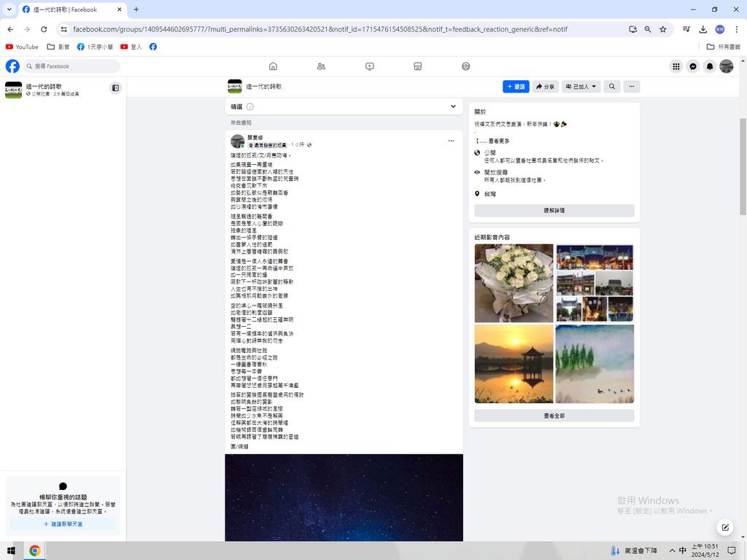Click in the 搜尋 Facebook search field
This screenshot has height=560, width=747.
[73, 66]
